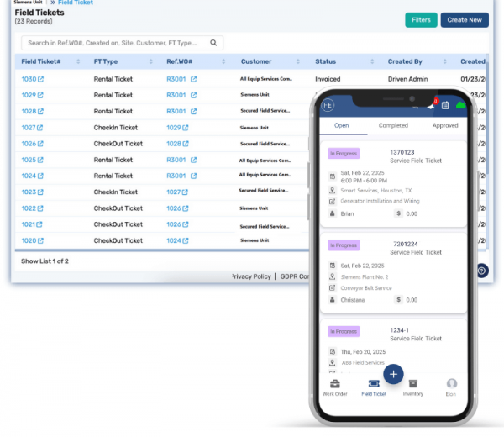Open external link icon beside ticket 1027
504x437 pixels.
click(39, 128)
